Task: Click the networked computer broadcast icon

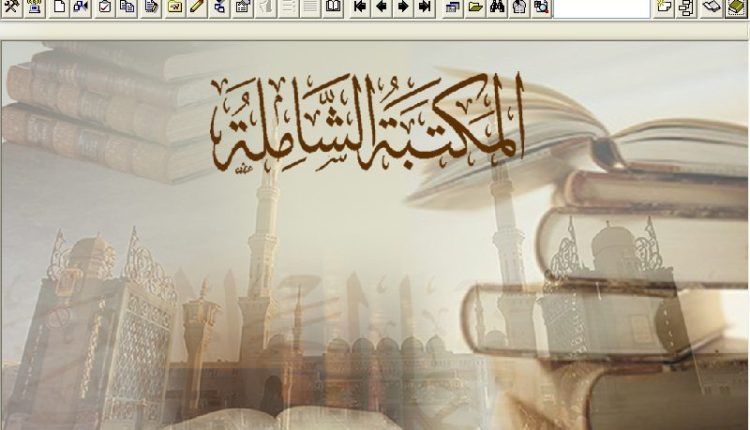Action: 34,7
